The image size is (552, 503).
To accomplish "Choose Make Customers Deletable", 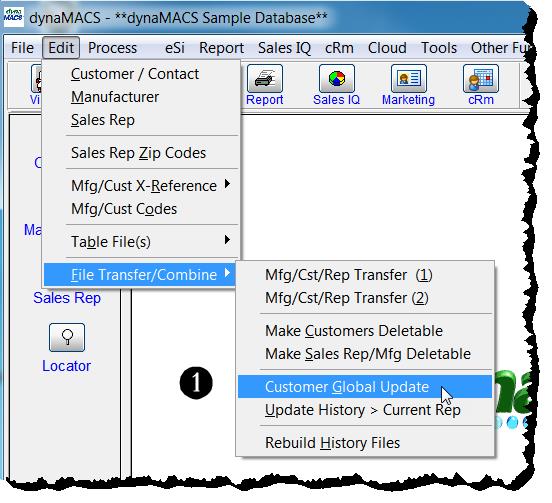I will point(365,331).
